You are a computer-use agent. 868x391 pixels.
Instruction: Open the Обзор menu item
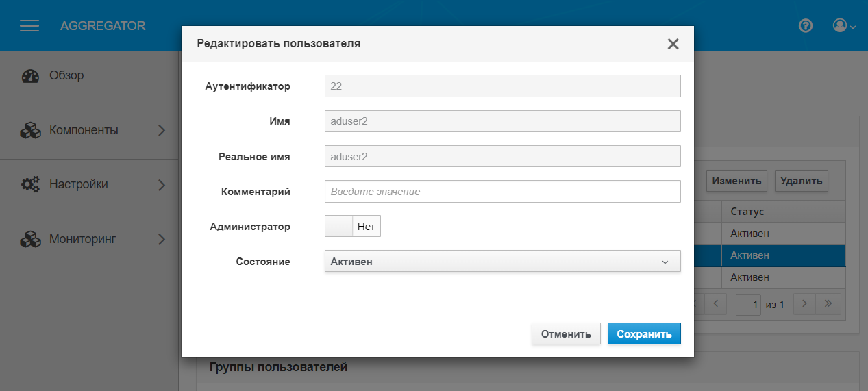pyautogui.click(x=66, y=75)
